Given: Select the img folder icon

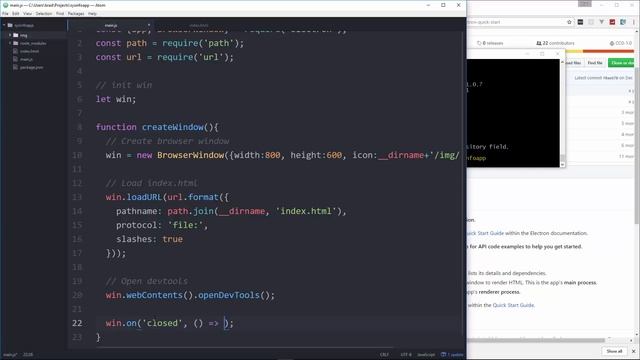Looking at the screenshot, I should pyautogui.click(x=16, y=35).
